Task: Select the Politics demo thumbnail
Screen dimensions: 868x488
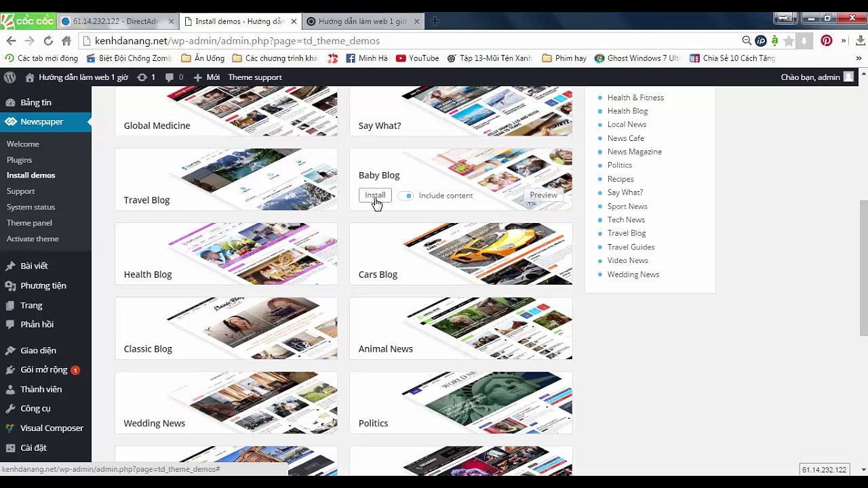Action: 461,403
